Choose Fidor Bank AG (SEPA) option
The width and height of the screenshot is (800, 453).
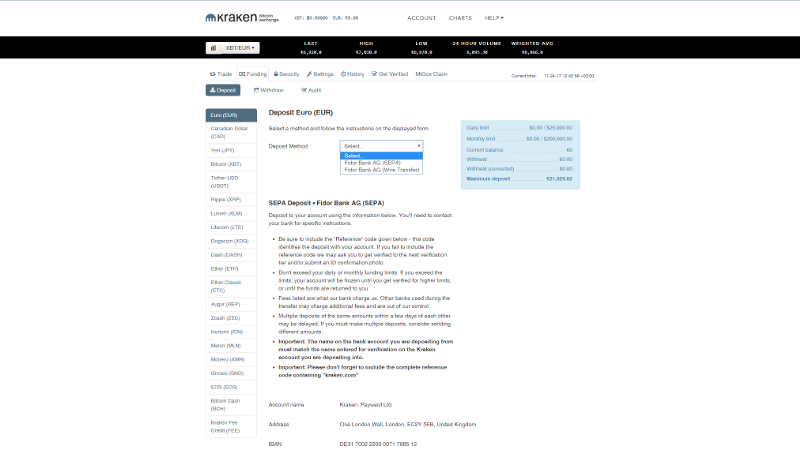tap(381, 163)
